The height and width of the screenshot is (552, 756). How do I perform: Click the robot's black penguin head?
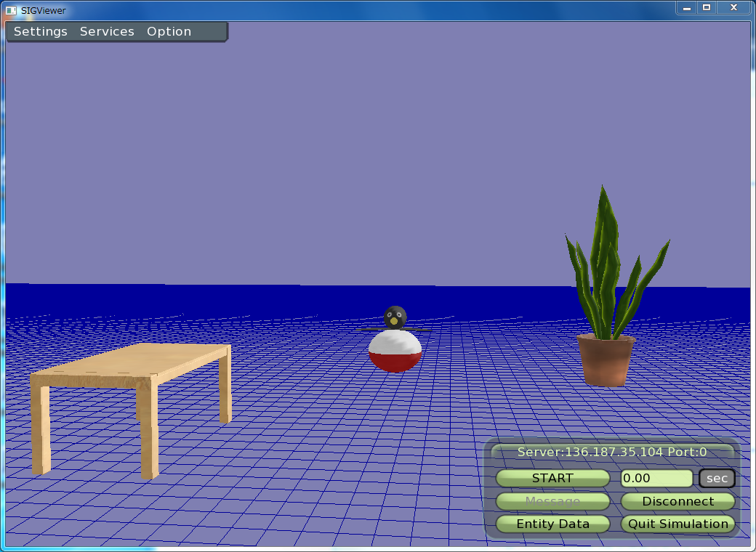395,317
